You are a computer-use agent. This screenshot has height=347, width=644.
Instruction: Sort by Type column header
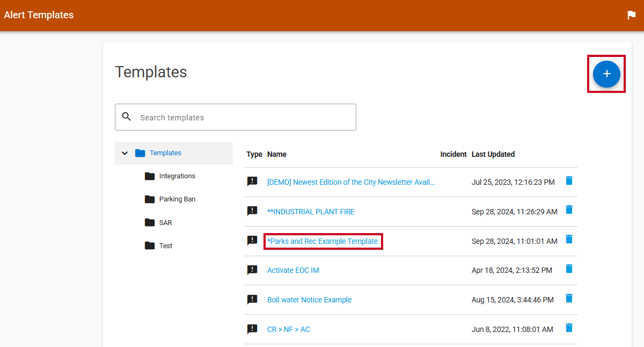(254, 154)
